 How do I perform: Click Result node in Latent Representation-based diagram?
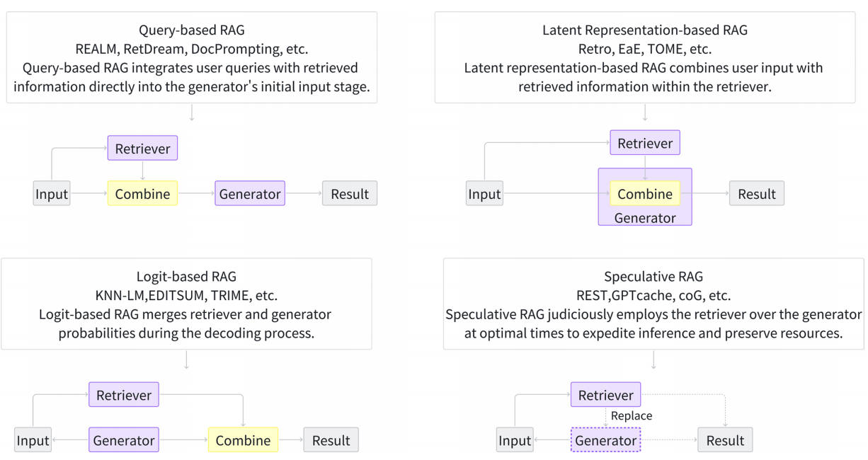tap(757, 194)
